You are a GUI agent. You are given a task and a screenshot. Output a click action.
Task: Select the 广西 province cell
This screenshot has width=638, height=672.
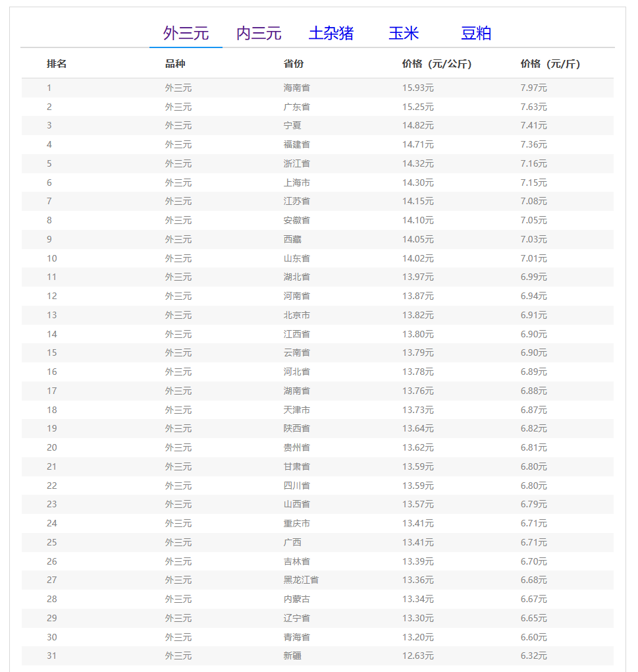[x=292, y=542]
